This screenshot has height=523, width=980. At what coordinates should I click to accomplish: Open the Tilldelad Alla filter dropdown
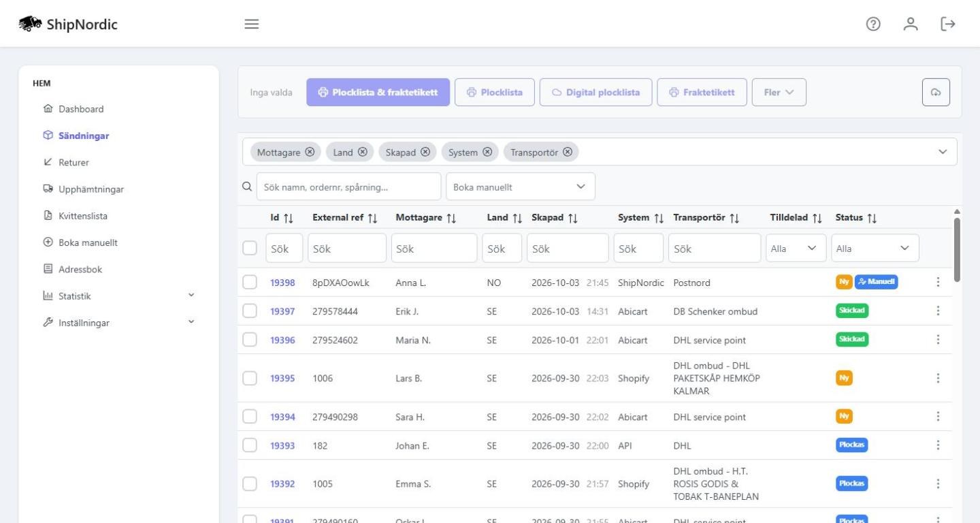coord(796,249)
